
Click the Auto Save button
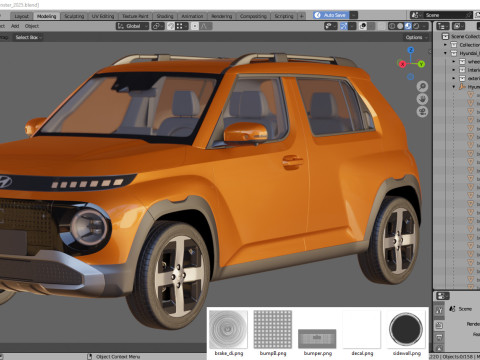(x=331, y=15)
